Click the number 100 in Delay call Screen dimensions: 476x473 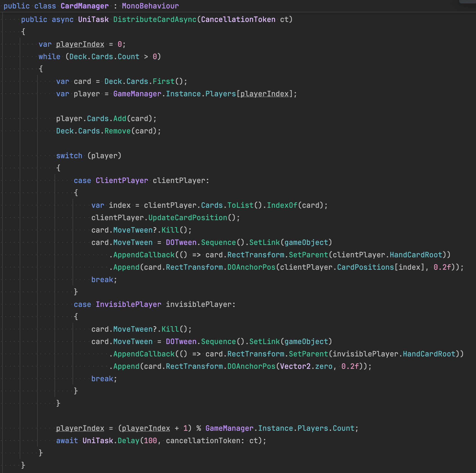click(x=150, y=441)
